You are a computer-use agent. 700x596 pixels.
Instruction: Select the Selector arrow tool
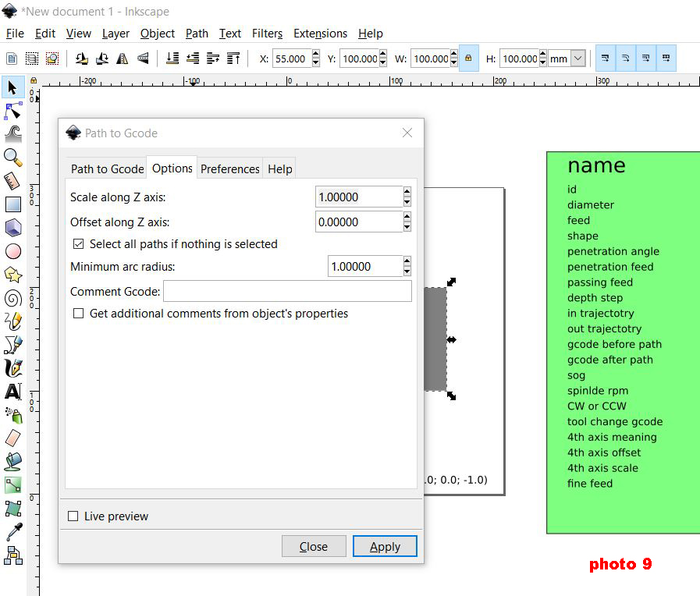[12, 87]
